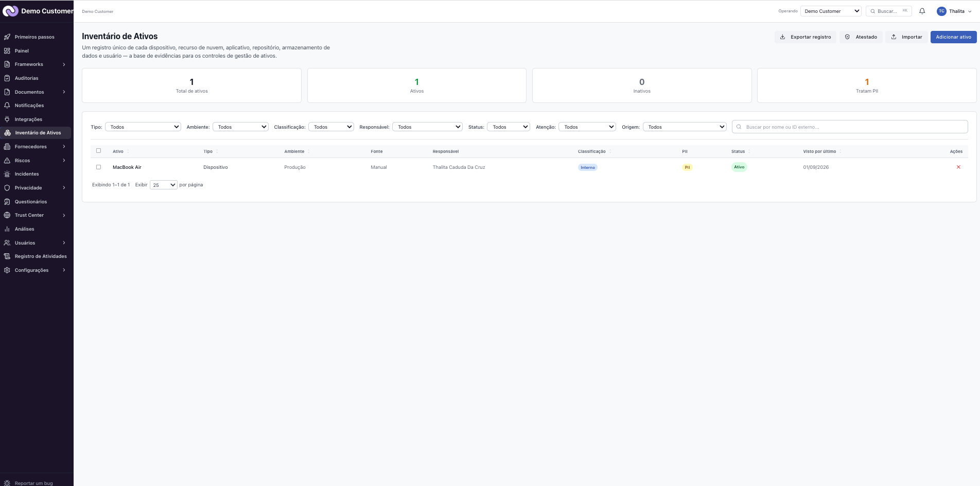
Task: Click the Registro de Atividades icon
Action: point(7,256)
